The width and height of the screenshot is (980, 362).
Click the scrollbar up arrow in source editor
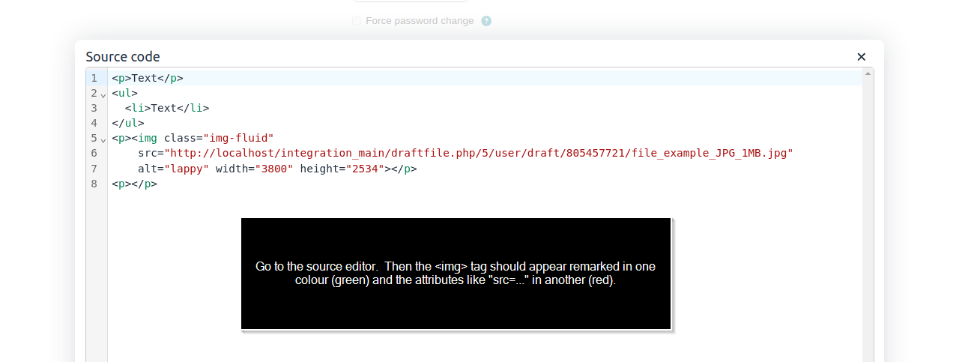coord(868,73)
